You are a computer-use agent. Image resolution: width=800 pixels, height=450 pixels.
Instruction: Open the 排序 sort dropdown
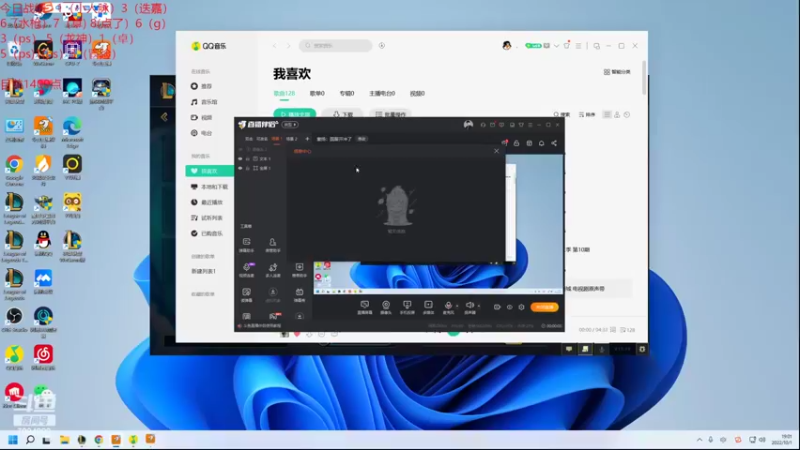point(587,115)
